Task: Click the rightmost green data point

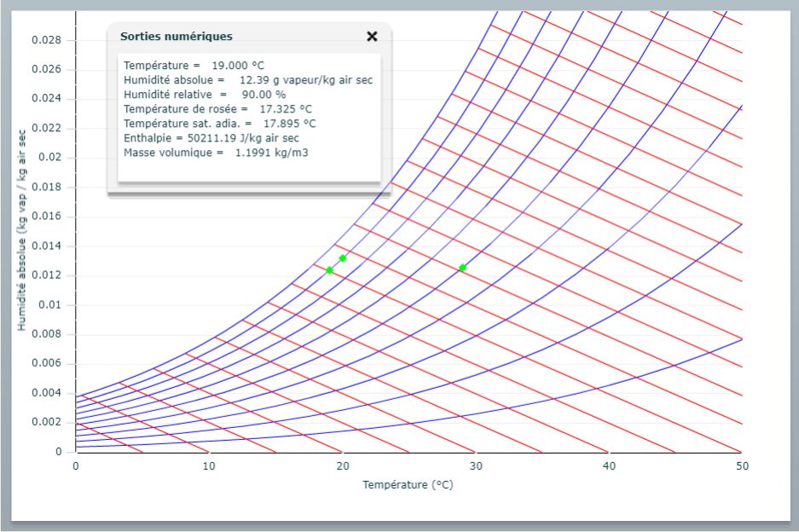Action: [x=462, y=268]
